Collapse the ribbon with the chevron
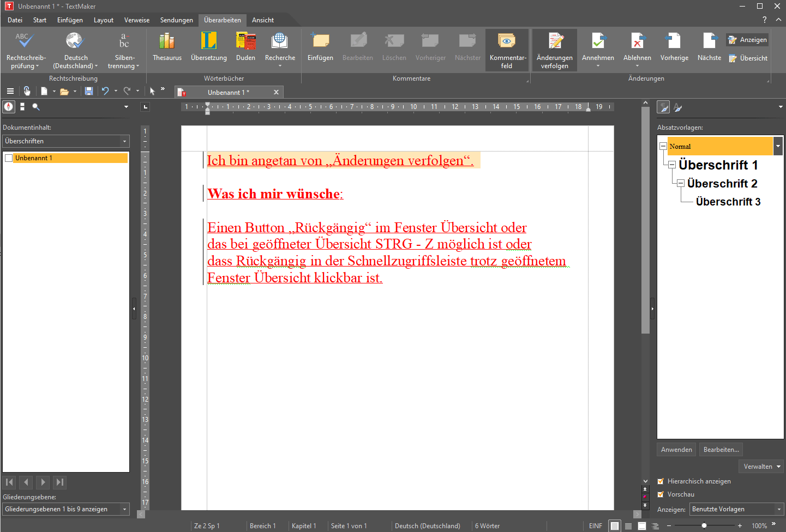This screenshot has width=786, height=532. click(778, 20)
